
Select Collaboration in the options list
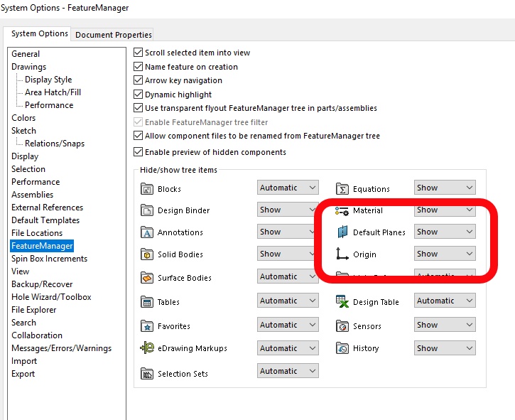click(37, 335)
